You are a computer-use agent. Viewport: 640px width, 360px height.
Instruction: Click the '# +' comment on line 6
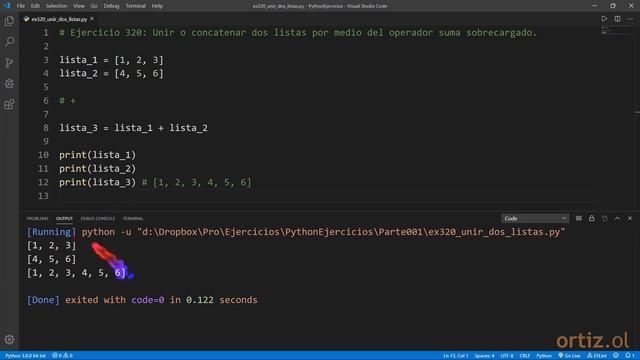coord(67,101)
